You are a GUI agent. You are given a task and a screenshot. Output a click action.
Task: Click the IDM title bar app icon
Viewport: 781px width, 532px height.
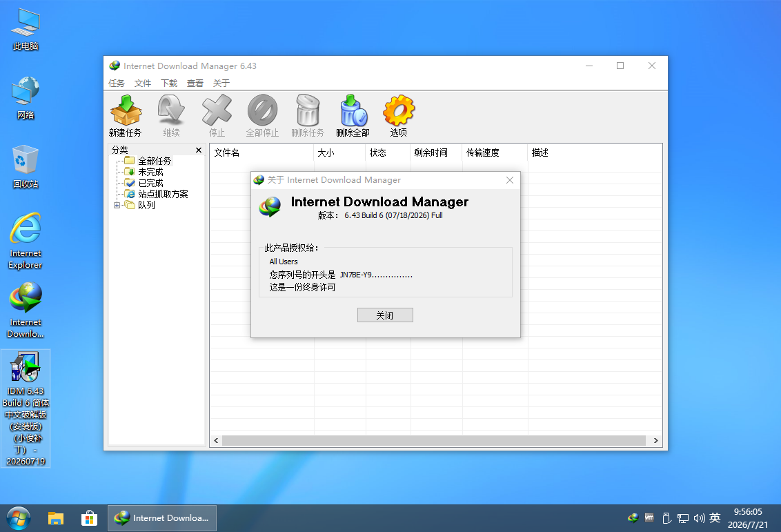pos(115,66)
